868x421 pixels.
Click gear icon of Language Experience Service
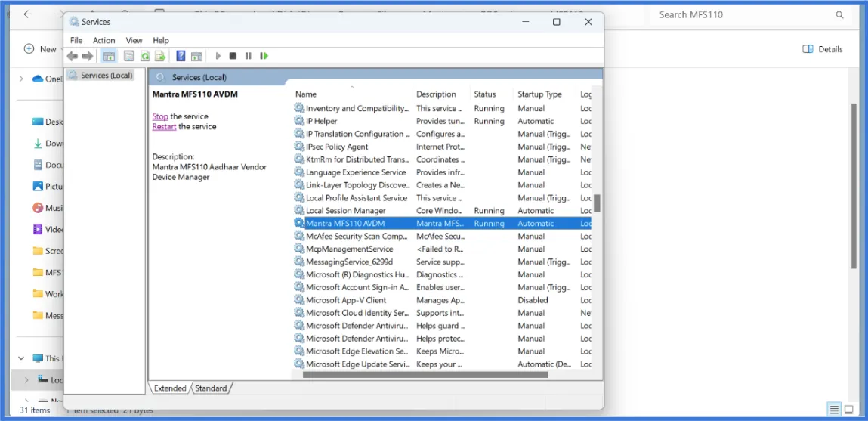(x=299, y=172)
